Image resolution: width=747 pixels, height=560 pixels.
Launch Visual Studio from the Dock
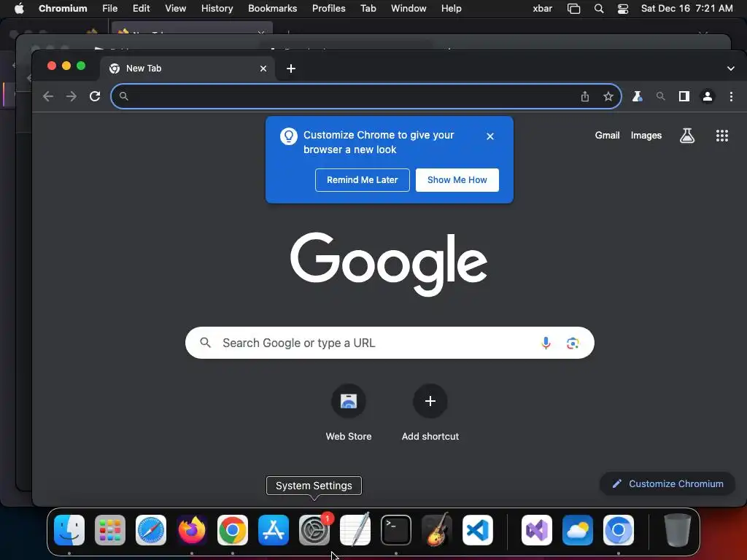pos(537,530)
